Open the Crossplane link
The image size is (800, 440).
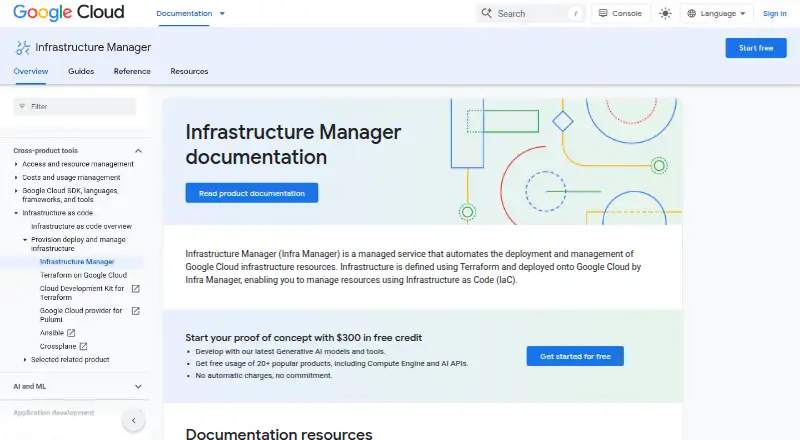pos(58,346)
